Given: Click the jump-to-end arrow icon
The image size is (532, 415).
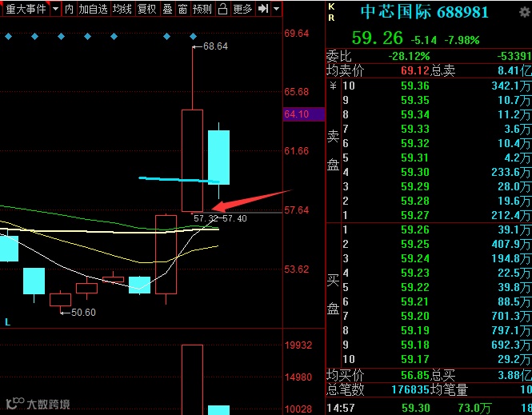Looking at the screenshot, I should [x=263, y=9].
